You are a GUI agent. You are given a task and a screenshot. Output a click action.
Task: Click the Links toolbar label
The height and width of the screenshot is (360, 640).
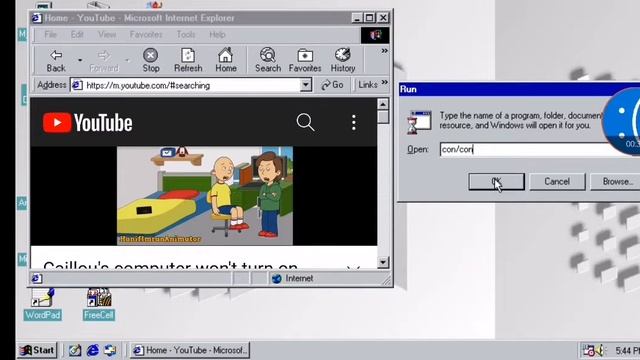click(x=367, y=85)
